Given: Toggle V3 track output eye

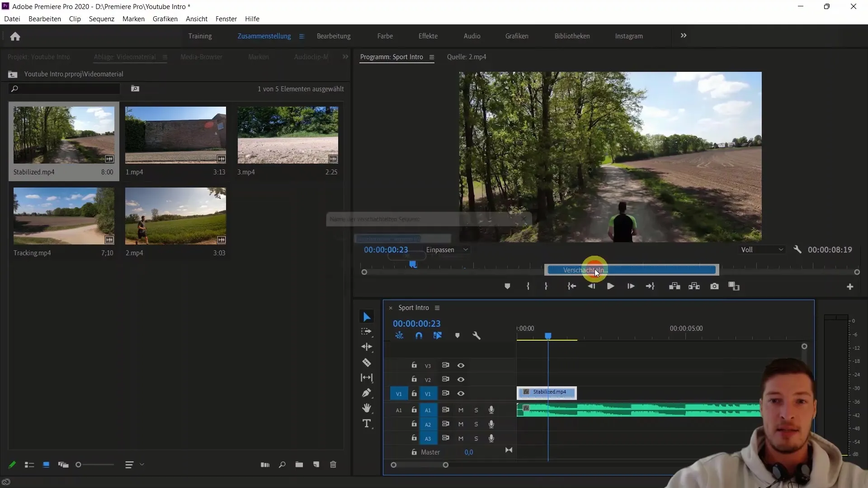Looking at the screenshot, I should coord(461,366).
